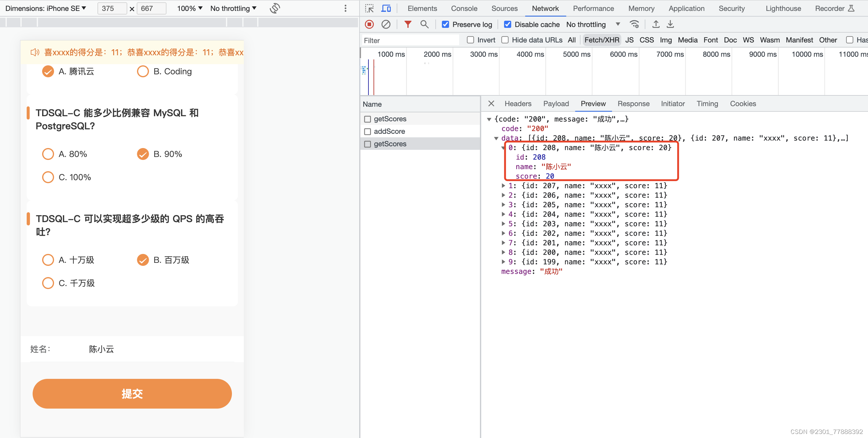This screenshot has height=438, width=868.
Task: Enable the Disable cache checkbox
Action: click(507, 24)
